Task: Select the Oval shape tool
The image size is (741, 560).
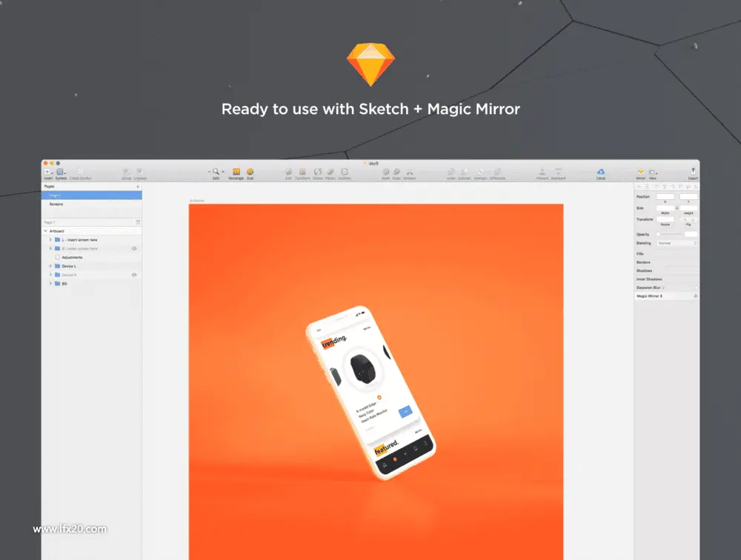Action: click(x=250, y=172)
